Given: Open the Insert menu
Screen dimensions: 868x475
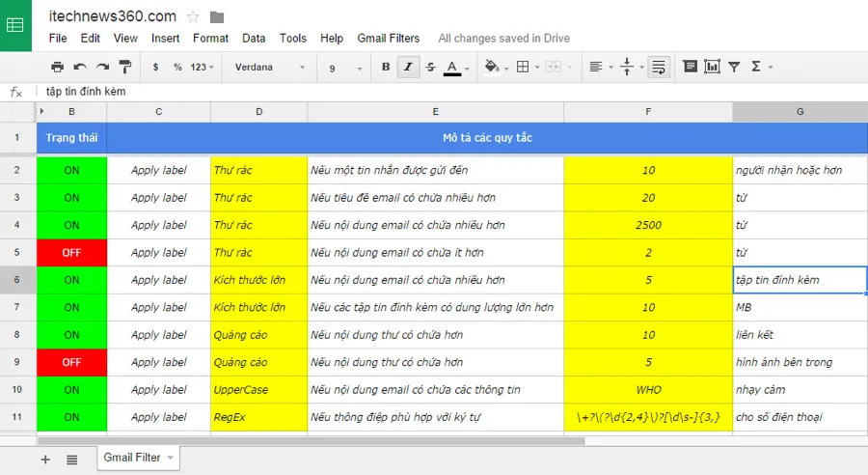Looking at the screenshot, I should 165,39.
